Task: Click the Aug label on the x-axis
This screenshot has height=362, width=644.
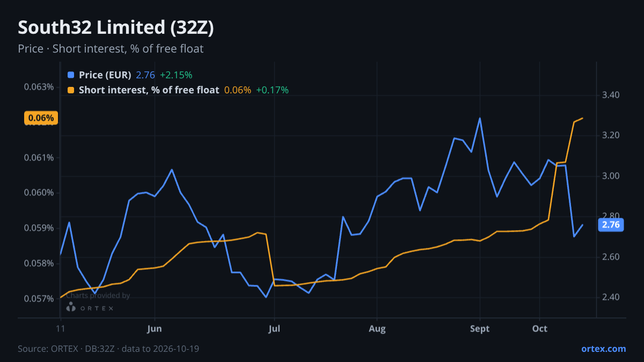Action: click(x=377, y=329)
